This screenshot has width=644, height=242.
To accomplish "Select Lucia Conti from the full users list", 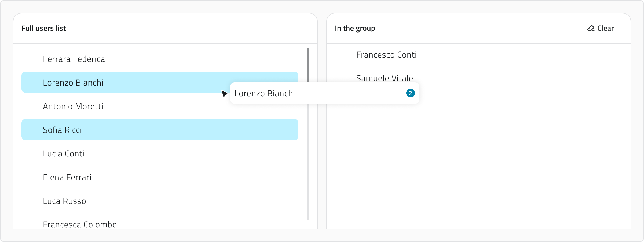I will 64,153.
